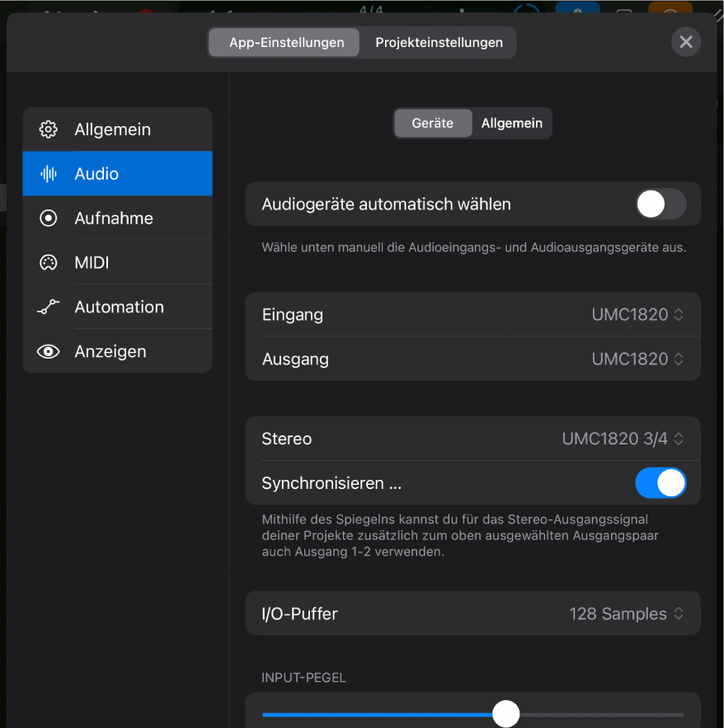Screen dimensions: 724x728
Task: Select the Allgemein tab next to Geräte
Action: click(x=511, y=123)
